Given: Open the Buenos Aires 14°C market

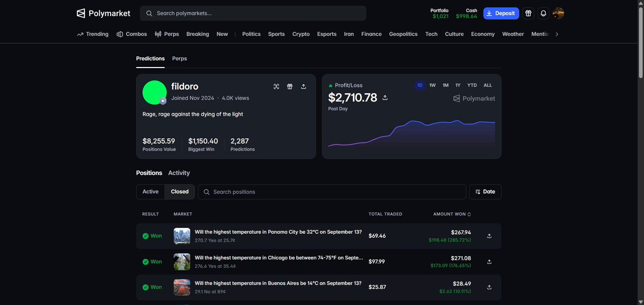Looking at the screenshot, I should point(278,284).
